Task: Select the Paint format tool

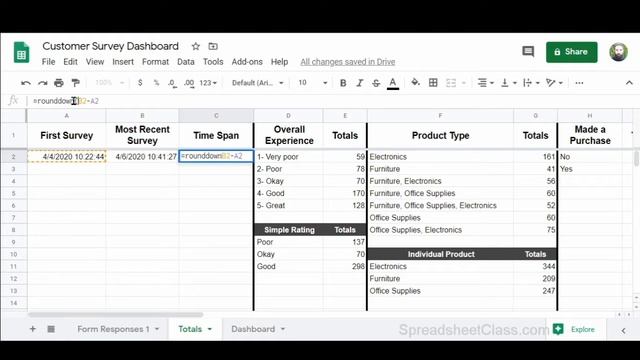Action: click(75, 83)
